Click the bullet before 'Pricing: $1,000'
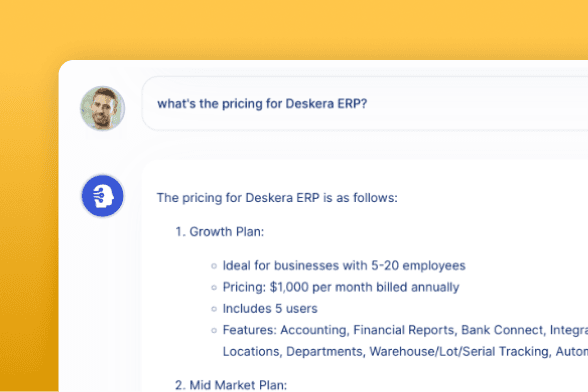 pyautogui.click(x=214, y=288)
